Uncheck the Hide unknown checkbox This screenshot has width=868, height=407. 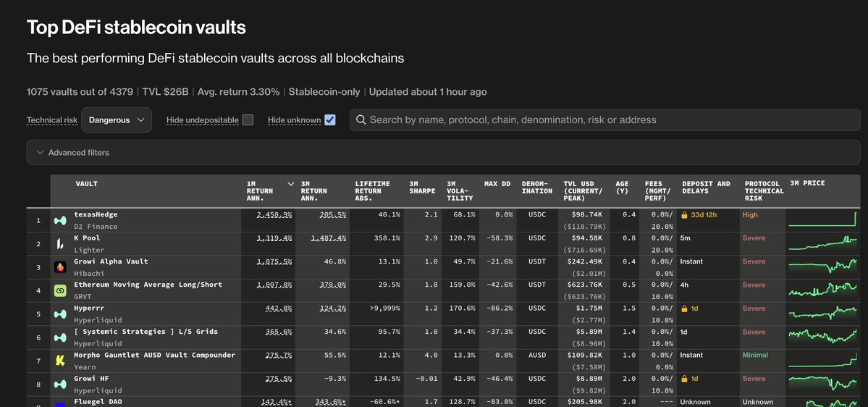point(330,119)
